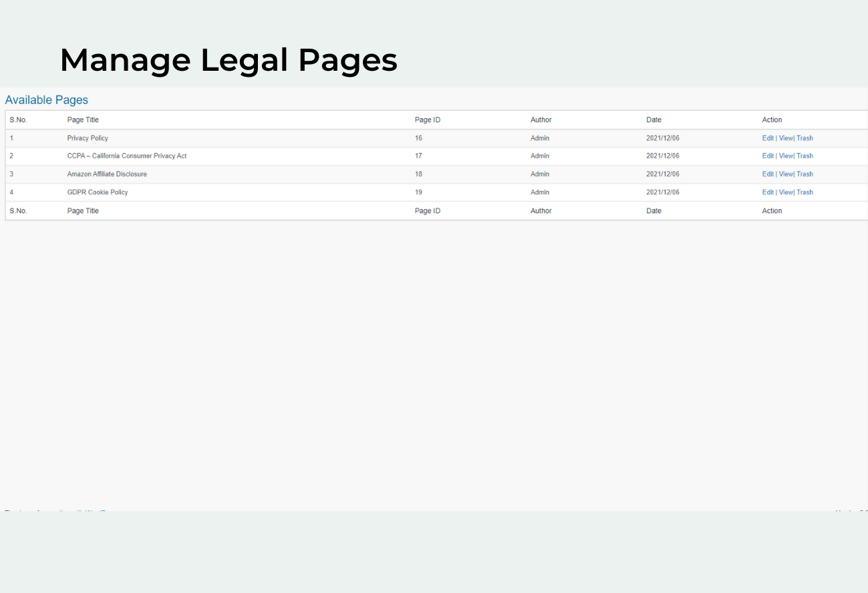Click Page ID 19 cell

pos(418,192)
